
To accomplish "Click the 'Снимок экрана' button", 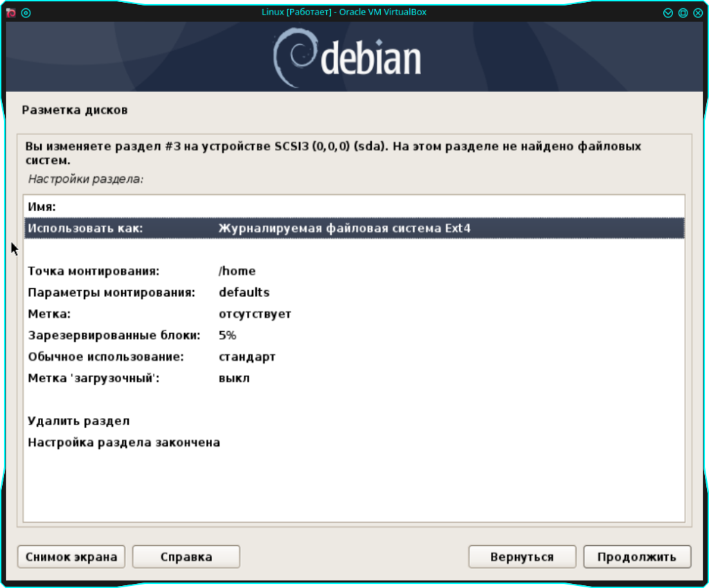I will click(71, 557).
